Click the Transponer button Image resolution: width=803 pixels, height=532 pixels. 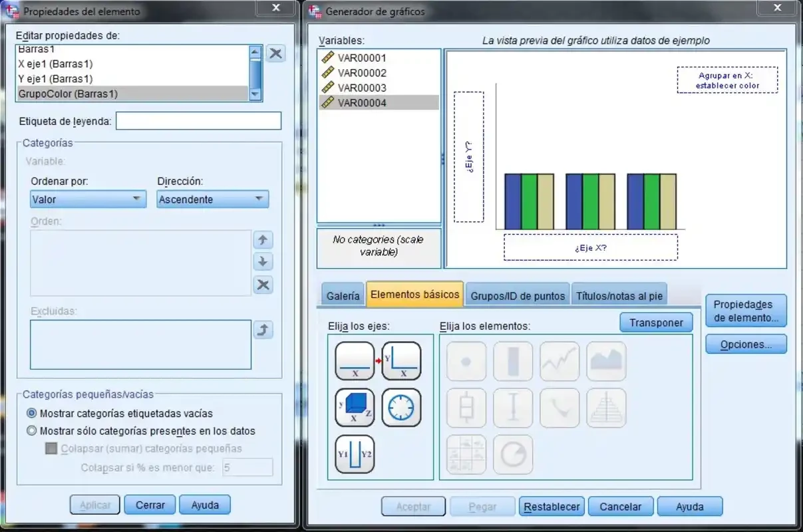click(x=656, y=323)
